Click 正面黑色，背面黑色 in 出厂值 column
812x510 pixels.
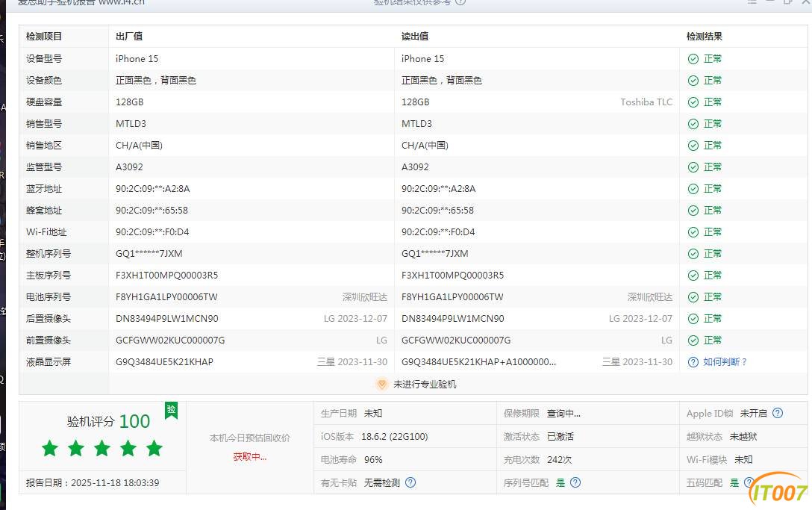156,81
